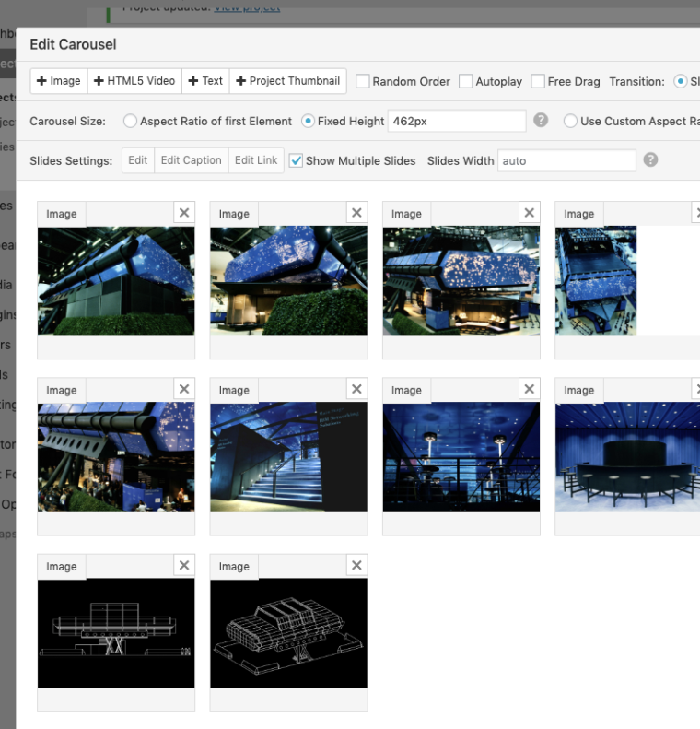The height and width of the screenshot is (729, 700).
Task: Add an HTML5 Video slide
Action: coord(134,81)
